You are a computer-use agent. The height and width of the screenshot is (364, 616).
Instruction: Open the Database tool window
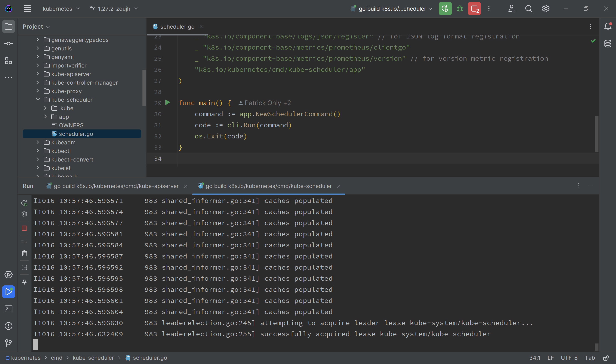(x=608, y=43)
